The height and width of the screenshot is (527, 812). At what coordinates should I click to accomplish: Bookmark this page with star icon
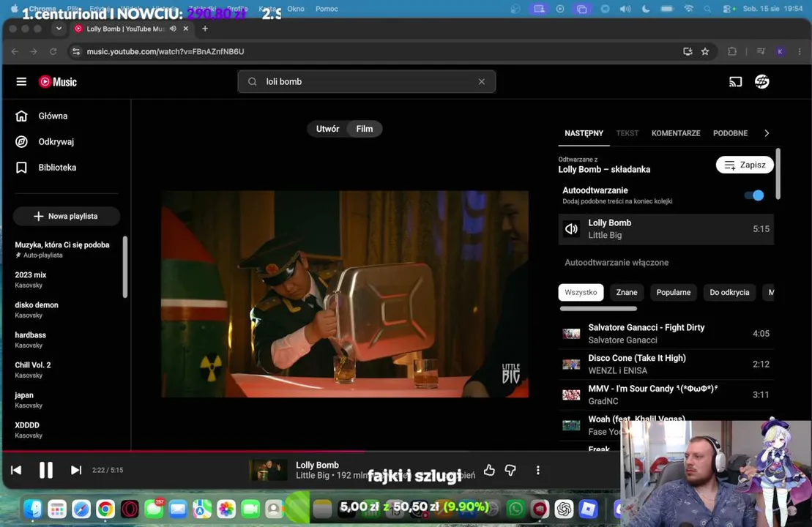point(705,51)
